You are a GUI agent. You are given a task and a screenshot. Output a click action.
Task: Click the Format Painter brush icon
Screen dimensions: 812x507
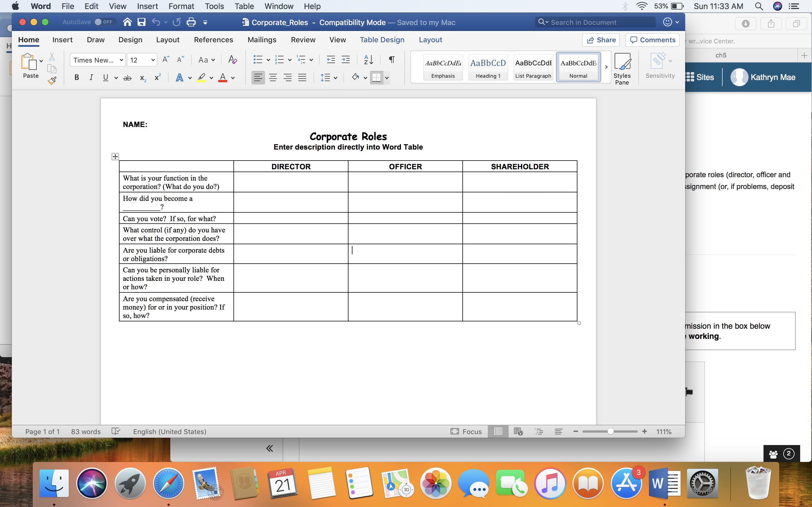pyautogui.click(x=52, y=81)
